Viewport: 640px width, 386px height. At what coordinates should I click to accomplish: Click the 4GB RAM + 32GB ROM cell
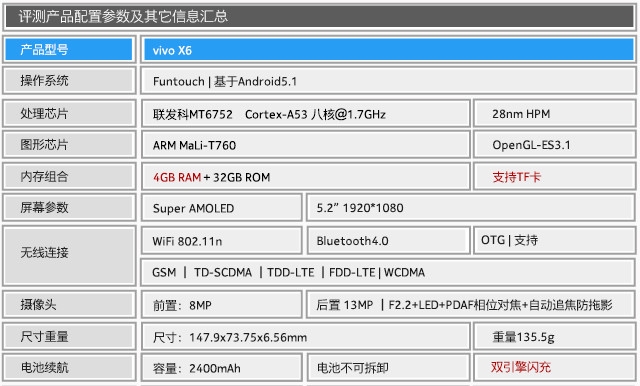click(x=306, y=177)
